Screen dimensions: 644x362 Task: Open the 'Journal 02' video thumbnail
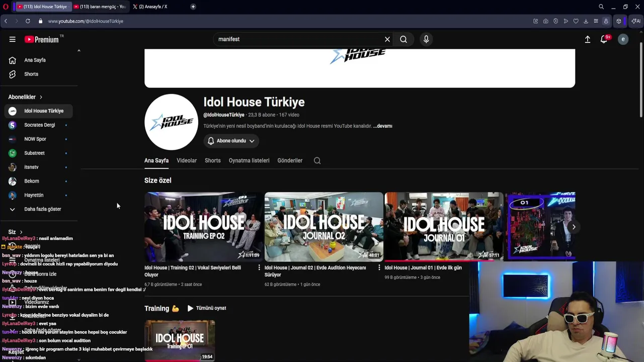[x=324, y=227]
